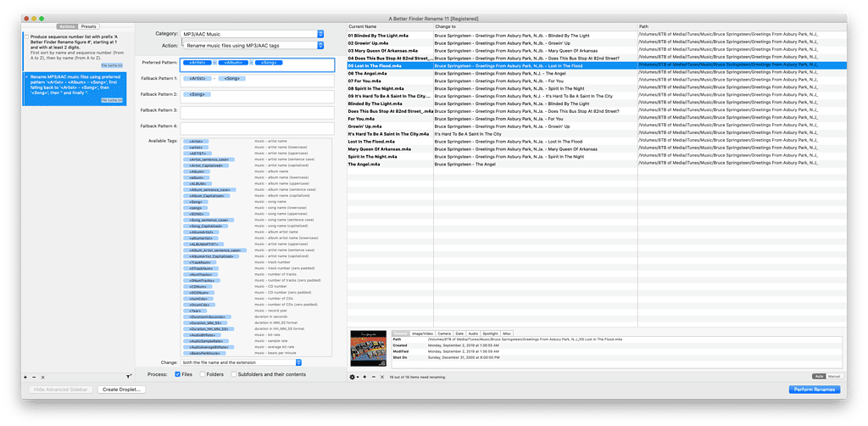
Task: Switch preview mode to Manual
Action: (x=833, y=376)
